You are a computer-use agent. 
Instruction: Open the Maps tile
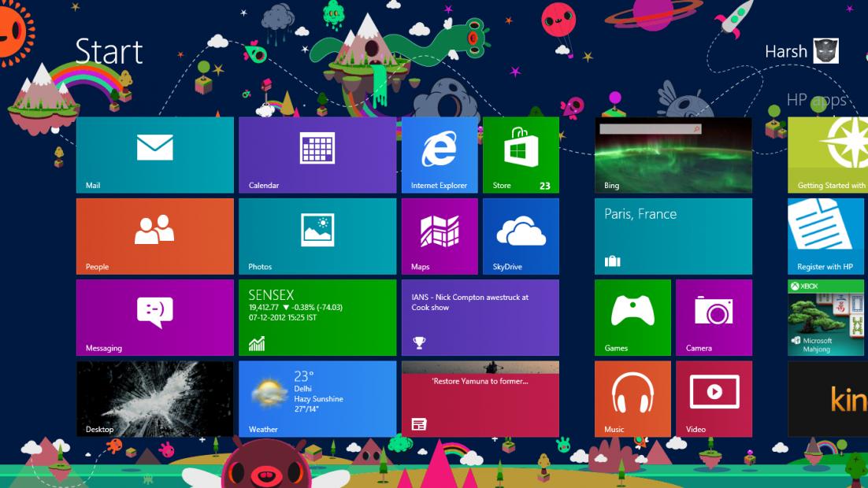click(440, 236)
